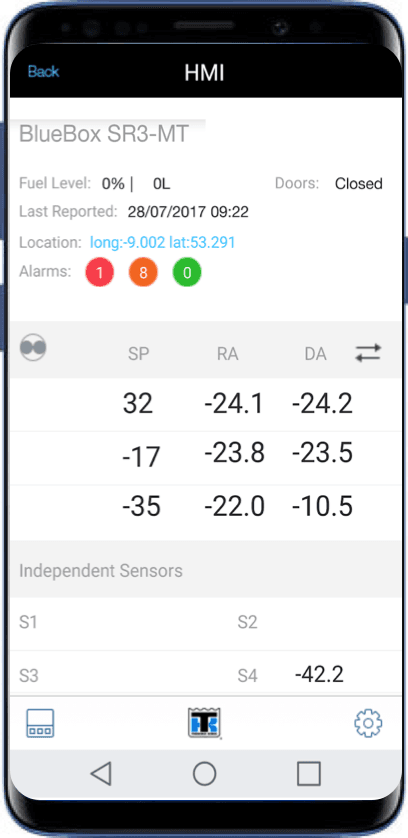Toggle the swap arrows icon beside DA

(x=368, y=353)
